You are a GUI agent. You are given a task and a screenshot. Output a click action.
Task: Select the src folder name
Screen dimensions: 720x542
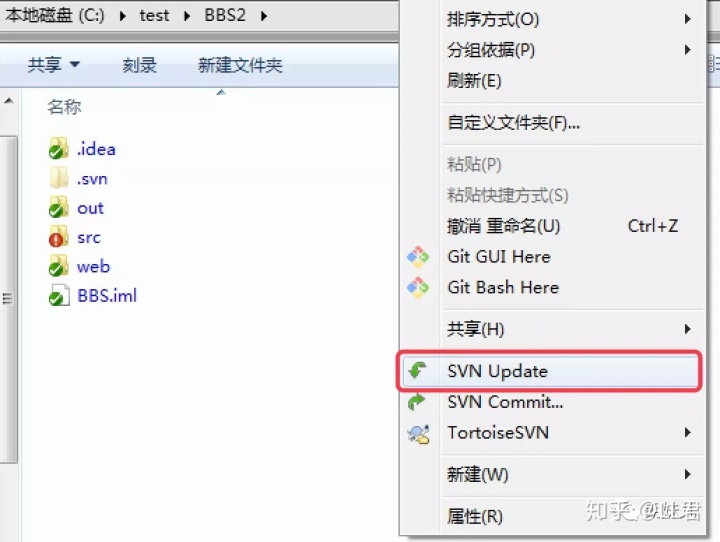point(89,237)
